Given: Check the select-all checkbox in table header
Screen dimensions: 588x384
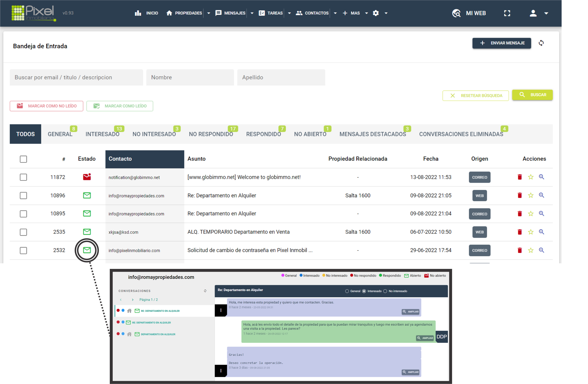Looking at the screenshot, I should tap(23, 159).
